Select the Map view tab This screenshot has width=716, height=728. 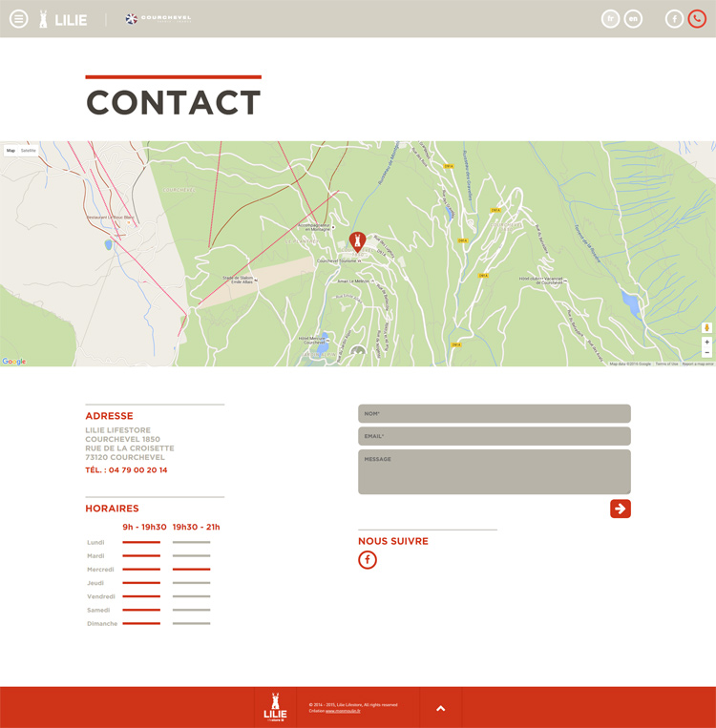click(x=11, y=150)
